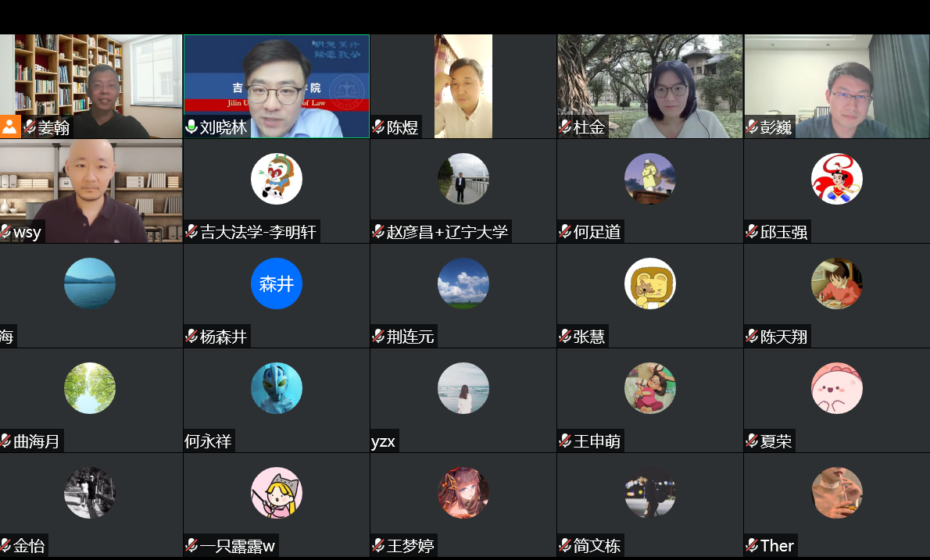930x560 pixels.
Task: Click the name label 荆连元
Action: tap(410, 337)
